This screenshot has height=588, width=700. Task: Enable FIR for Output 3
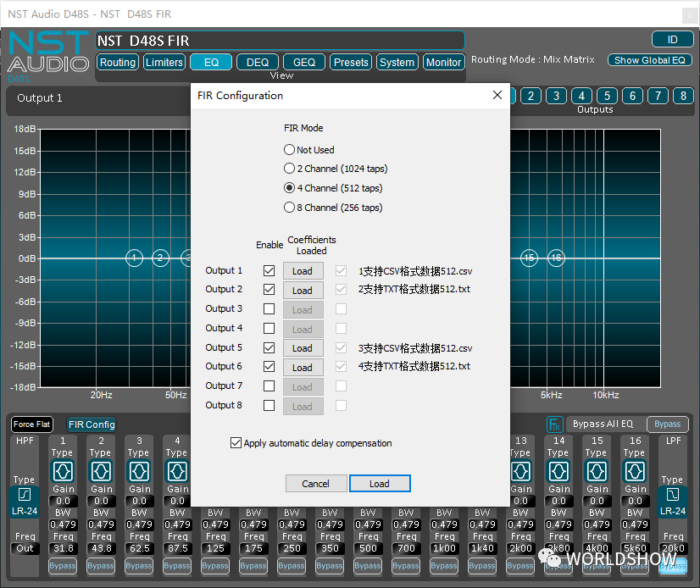(269, 309)
